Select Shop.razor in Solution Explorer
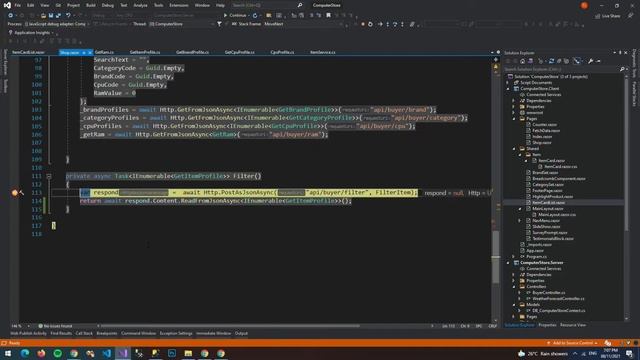 click(542, 142)
